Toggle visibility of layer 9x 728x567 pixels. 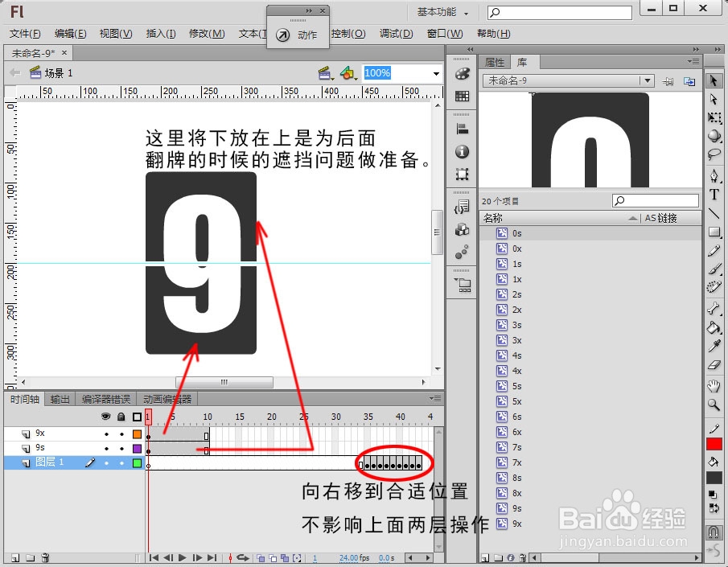pos(105,432)
